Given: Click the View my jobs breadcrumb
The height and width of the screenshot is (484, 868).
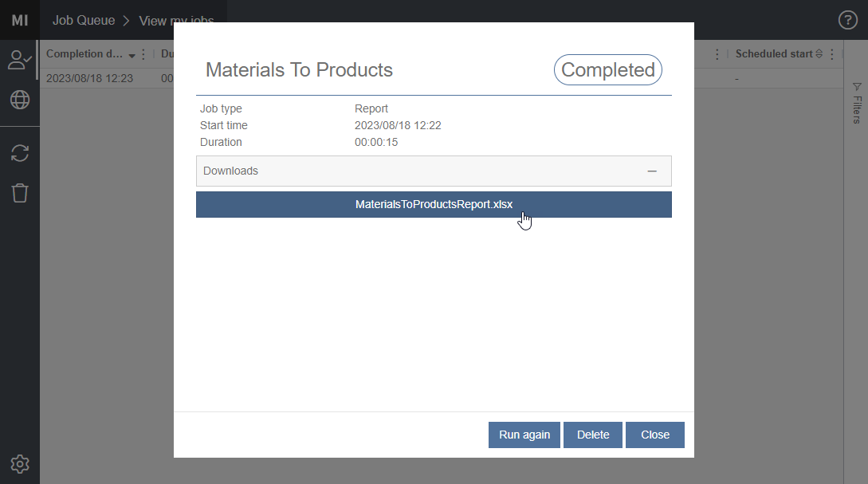Looking at the screenshot, I should tap(176, 21).
